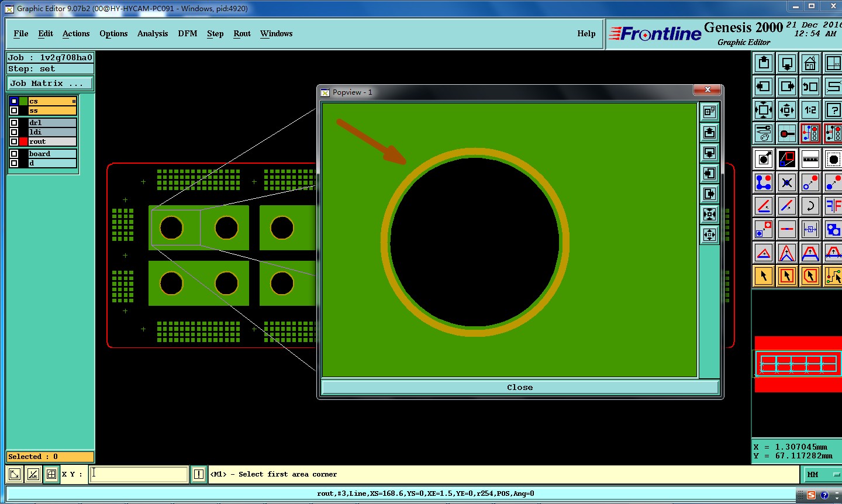Open the wrench and palette settings icon
Image resolution: width=842 pixels, height=504 pixels.
click(764, 133)
